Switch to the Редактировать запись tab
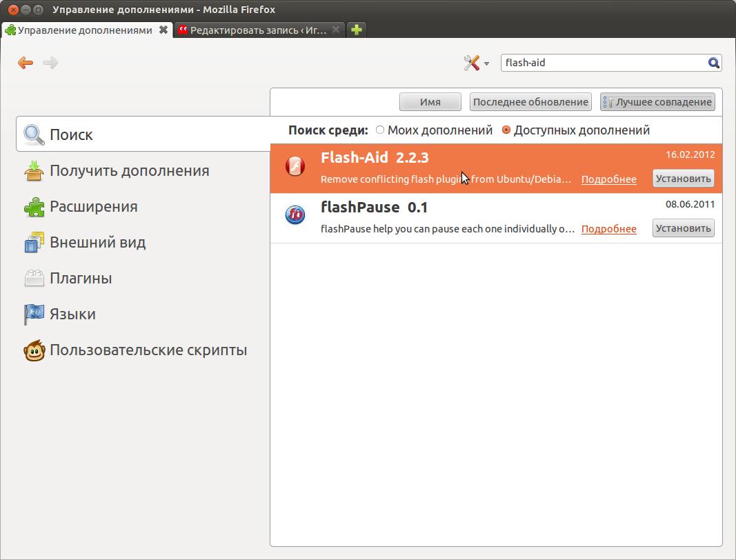The image size is (736, 560). click(259, 30)
